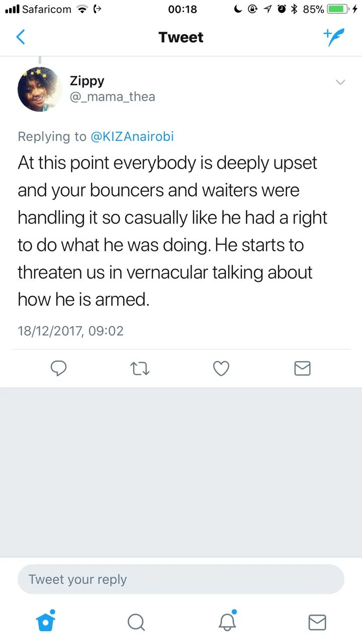The width and height of the screenshot is (362, 644).
Task: Open the @_mama_thea profile handle
Action: pyautogui.click(x=112, y=97)
